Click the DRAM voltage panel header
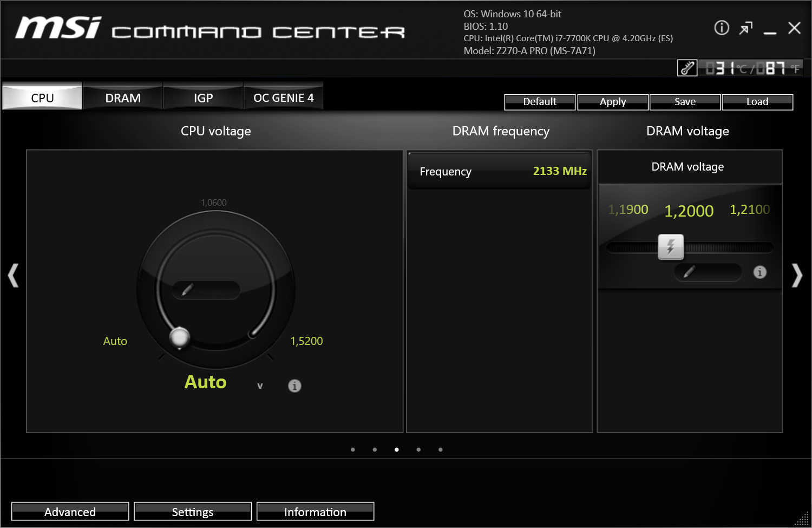 pyautogui.click(x=690, y=167)
